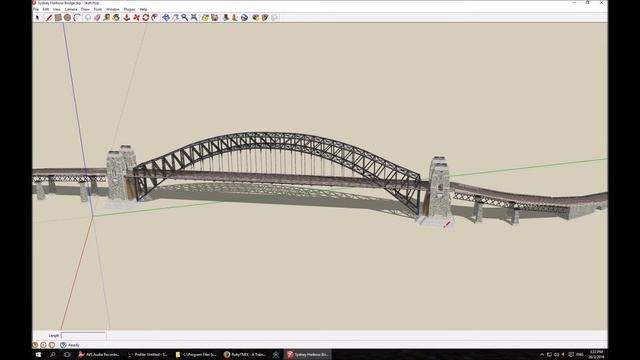Click the third status bar circle icon
The image size is (640, 360).
[x=52, y=345]
